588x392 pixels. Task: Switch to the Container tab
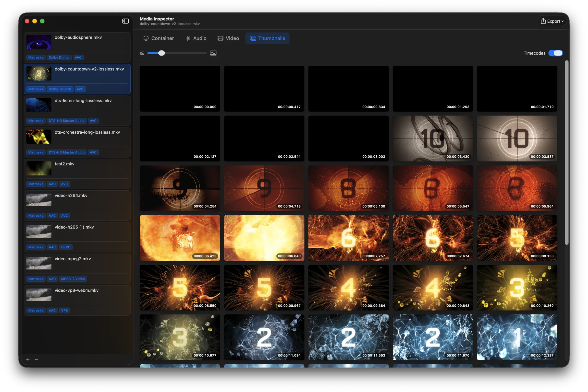point(159,38)
